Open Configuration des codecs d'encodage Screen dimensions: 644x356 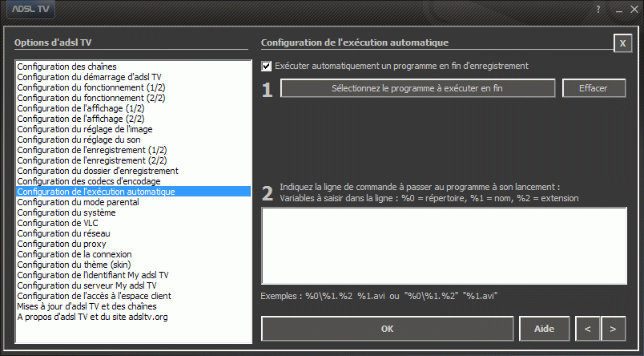point(134,181)
